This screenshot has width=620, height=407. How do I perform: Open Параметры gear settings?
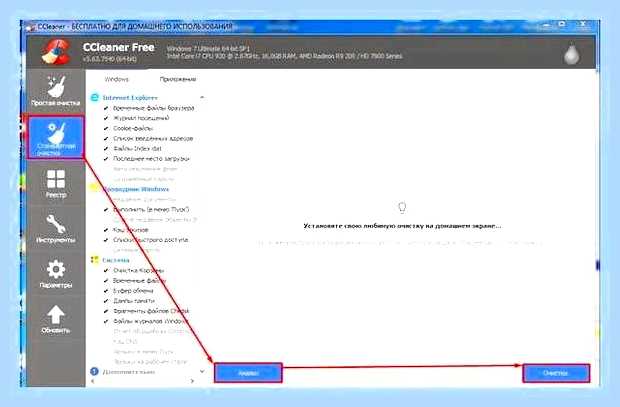coord(56,274)
